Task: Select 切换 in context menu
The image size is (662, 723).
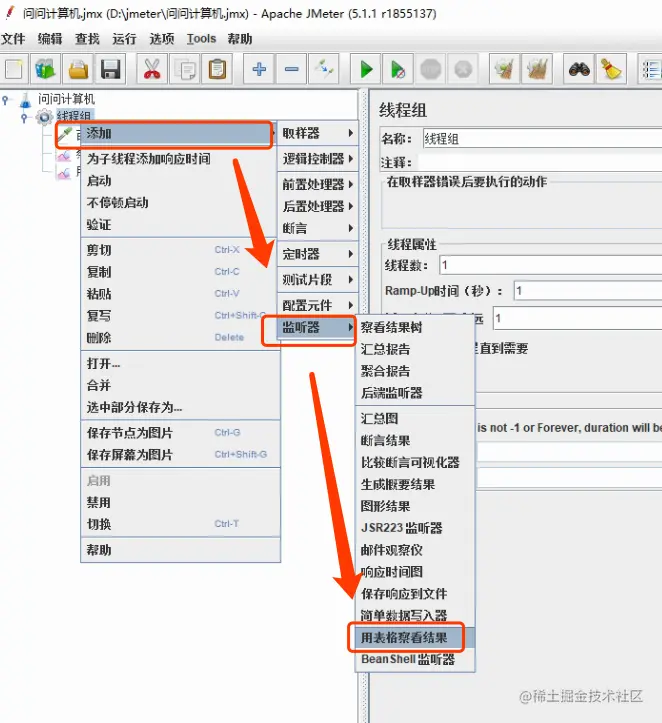Action: click(x=181, y=524)
